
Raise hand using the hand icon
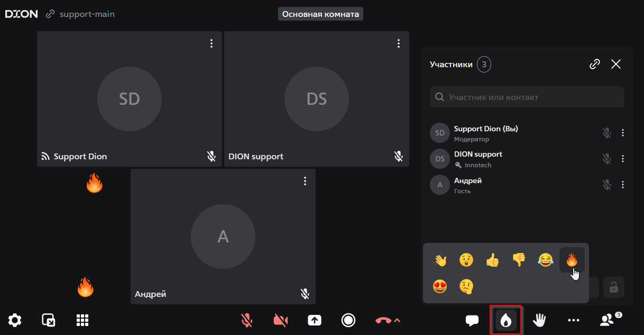(540, 320)
